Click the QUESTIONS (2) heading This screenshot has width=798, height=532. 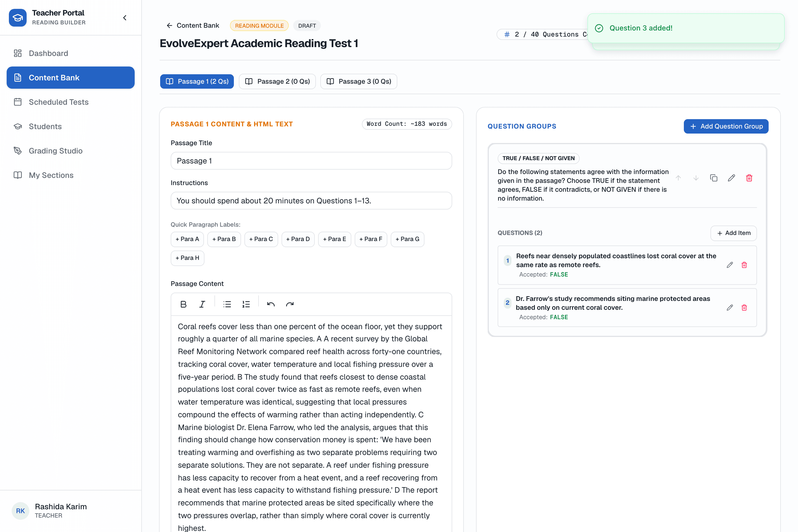click(x=520, y=233)
